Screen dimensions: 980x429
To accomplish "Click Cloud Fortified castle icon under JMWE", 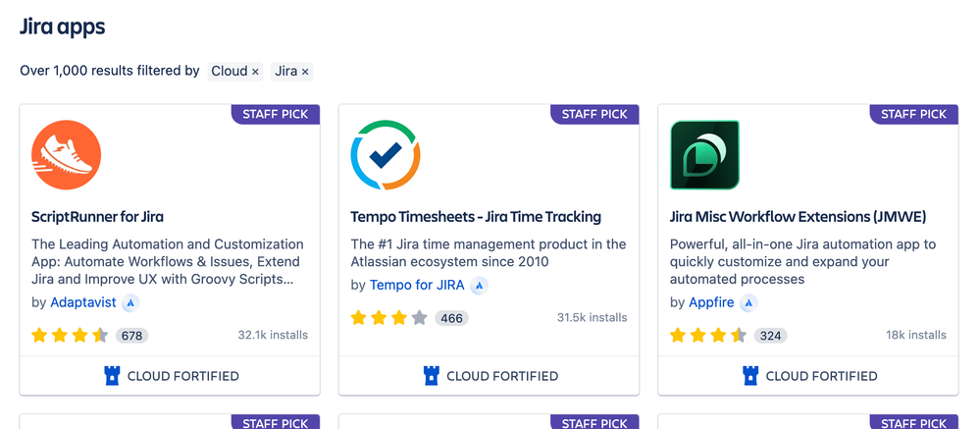I will point(750,376).
